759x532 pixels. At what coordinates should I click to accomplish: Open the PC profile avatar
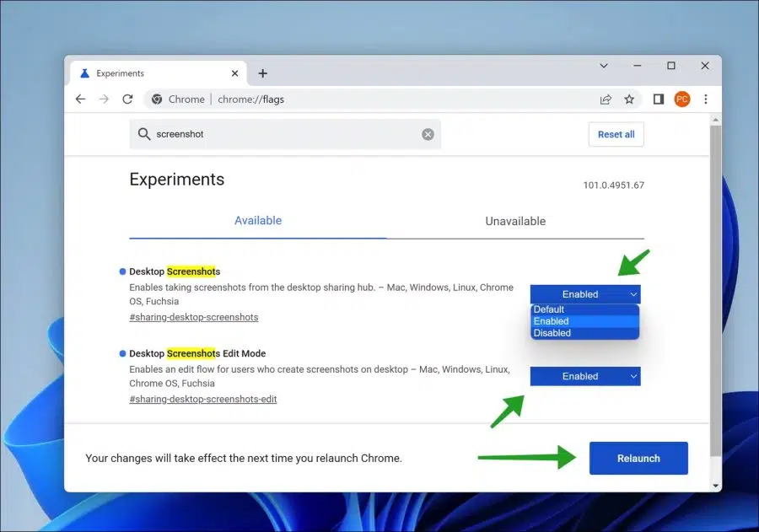(x=682, y=99)
